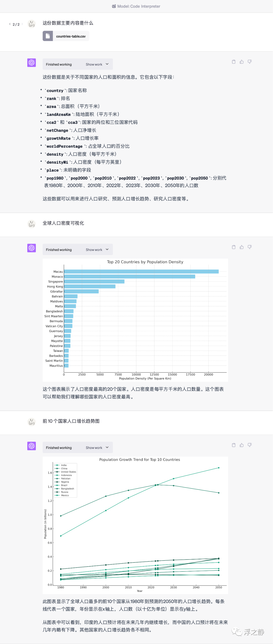Expand Show work above the density bar chart

pos(97,250)
